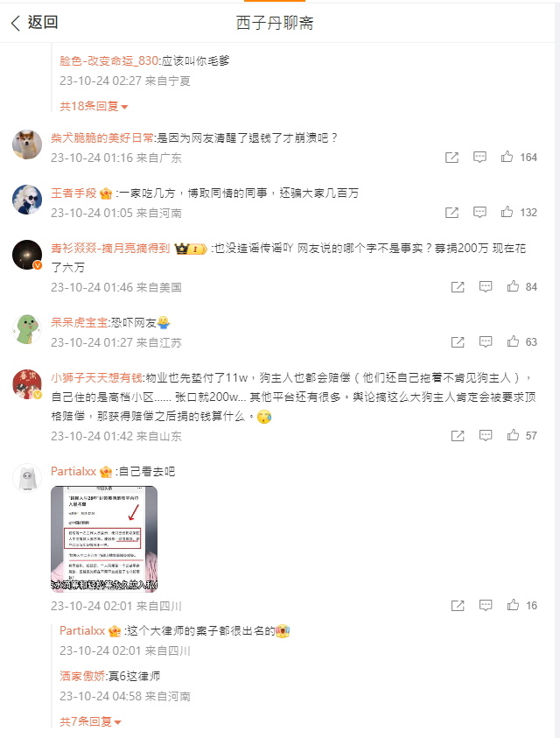The height and width of the screenshot is (738, 560).
Task: Open 柴犬脆脆的美好日常's Shiba avatar
Action: click(x=27, y=144)
